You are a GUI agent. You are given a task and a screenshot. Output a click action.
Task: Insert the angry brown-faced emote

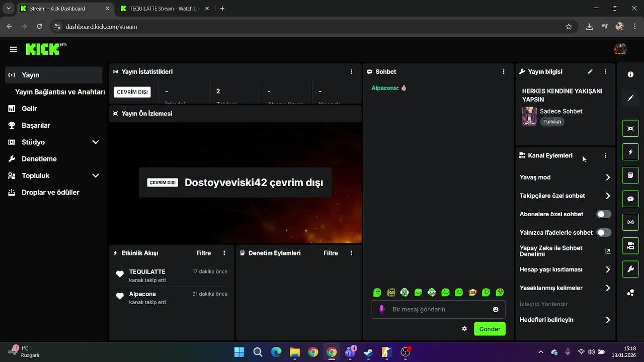click(x=391, y=292)
